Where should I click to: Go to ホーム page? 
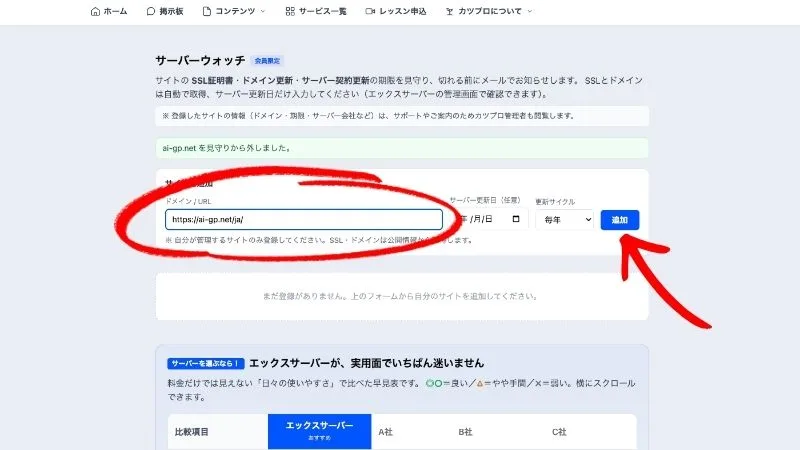109,11
